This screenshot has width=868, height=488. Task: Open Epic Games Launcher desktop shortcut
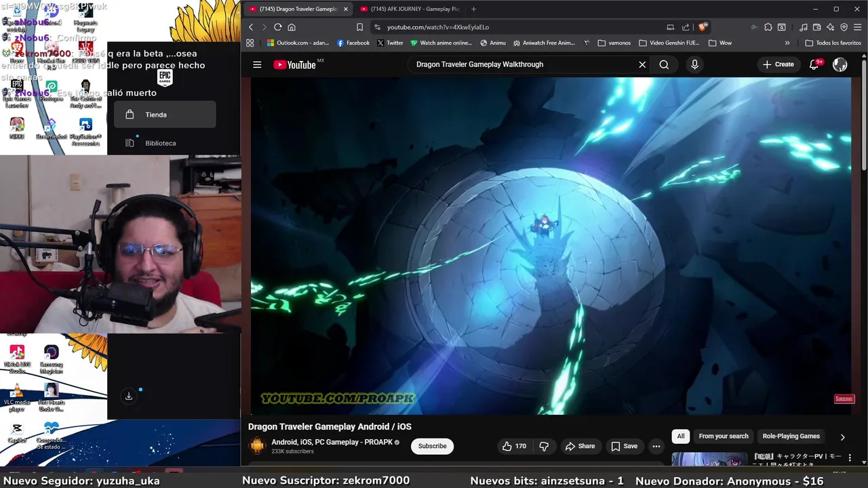pos(17,95)
